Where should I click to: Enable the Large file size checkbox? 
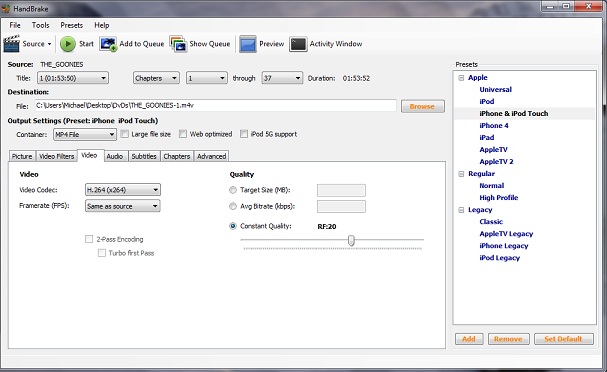[124, 134]
